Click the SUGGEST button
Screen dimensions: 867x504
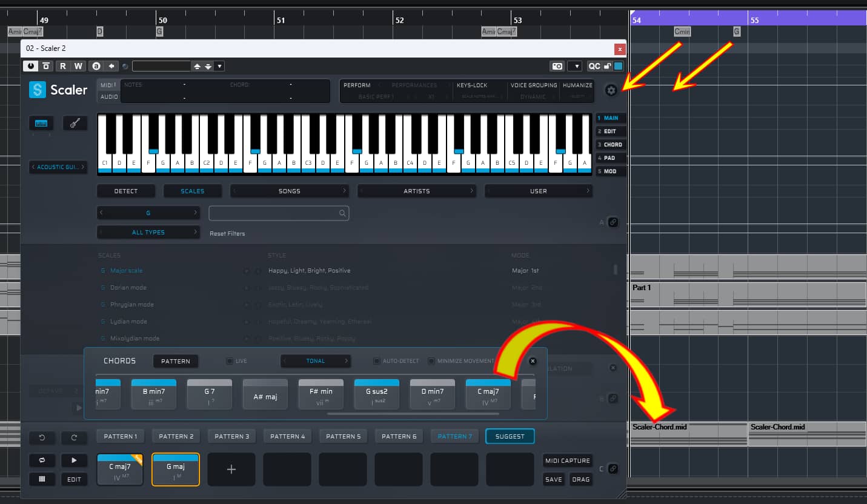pos(510,436)
